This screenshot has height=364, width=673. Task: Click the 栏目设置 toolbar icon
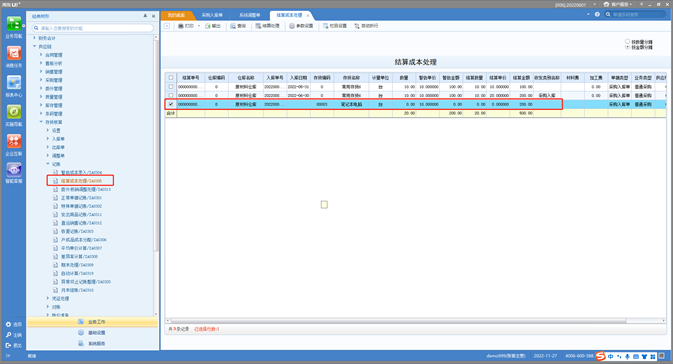tap(325, 26)
